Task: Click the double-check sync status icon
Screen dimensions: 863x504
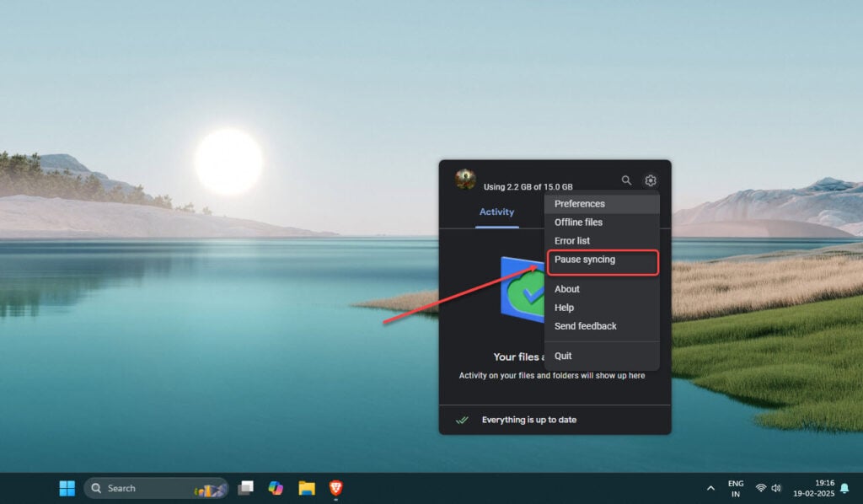Action: [x=462, y=420]
